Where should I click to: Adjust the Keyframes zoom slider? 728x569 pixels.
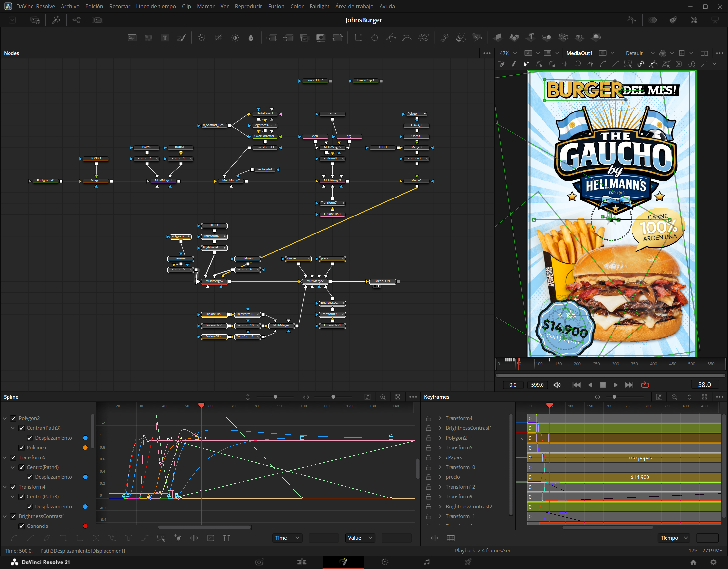click(614, 397)
